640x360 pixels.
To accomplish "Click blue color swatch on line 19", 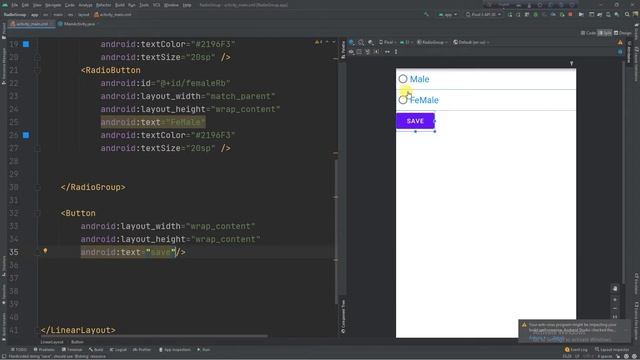I will [26, 44].
